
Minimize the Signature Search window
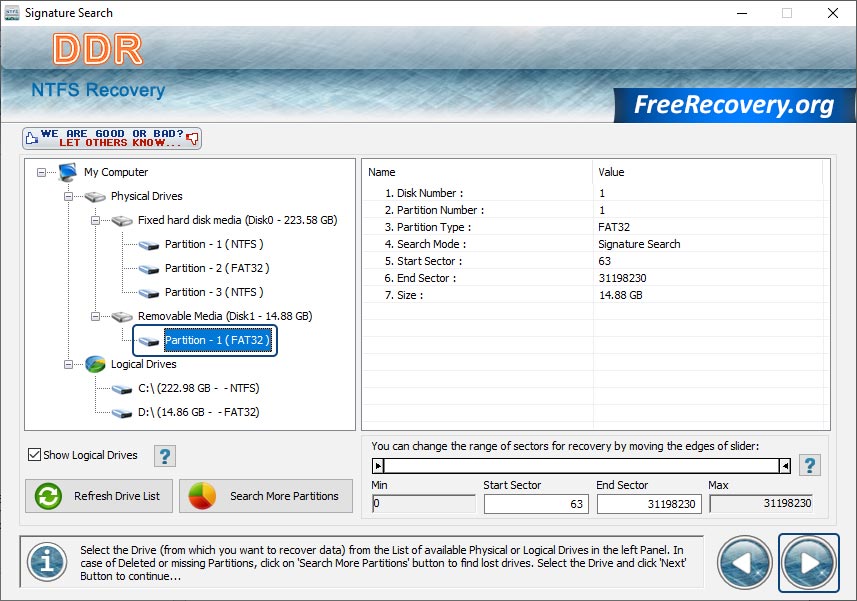[x=742, y=13]
